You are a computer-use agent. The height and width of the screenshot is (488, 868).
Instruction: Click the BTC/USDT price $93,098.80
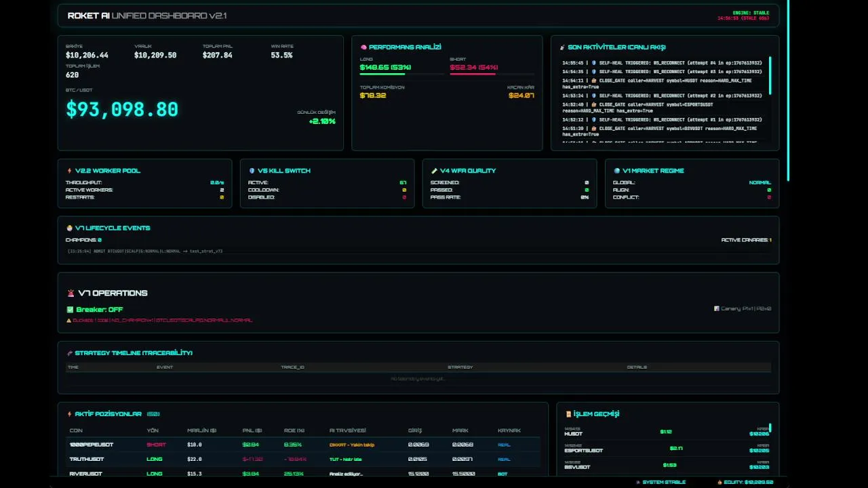pyautogui.click(x=122, y=109)
